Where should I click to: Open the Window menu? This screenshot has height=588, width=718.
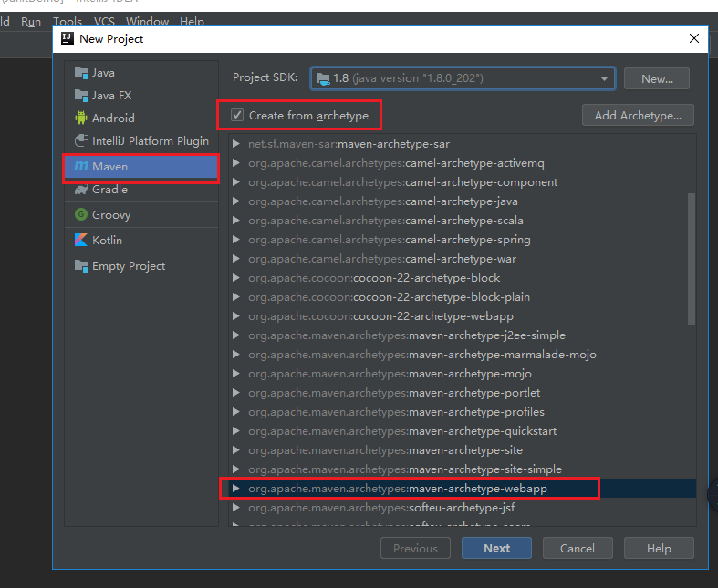(147, 22)
